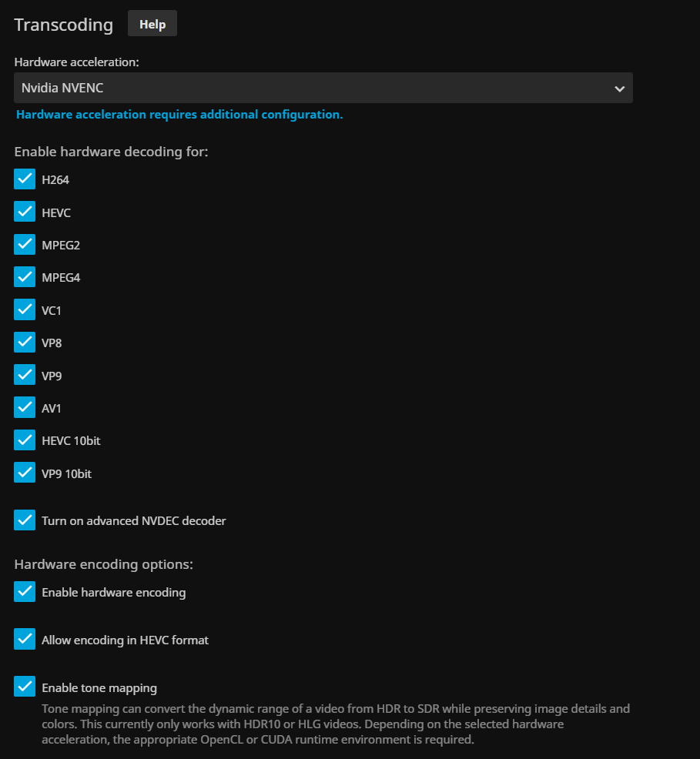700x759 pixels.
Task: Toggle HEVC 10bit decoding checkbox
Action: pyautogui.click(x=25, y=440)
